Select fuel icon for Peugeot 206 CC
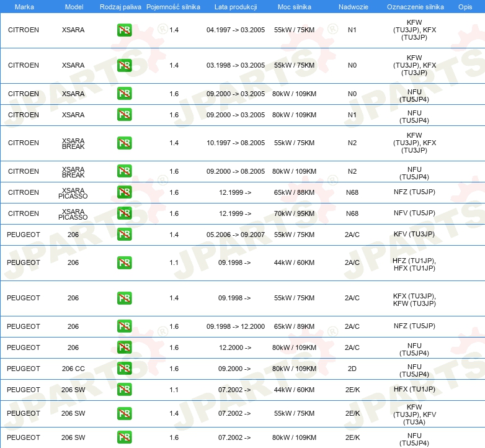Viewport: 485px width, 448px height. [124, 368]
